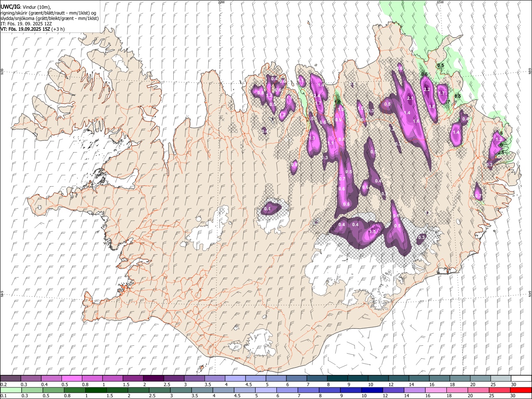Click the 'rigning/skúrir' legend description line
This screenshot has height=399, width=532.
(49, 13)
